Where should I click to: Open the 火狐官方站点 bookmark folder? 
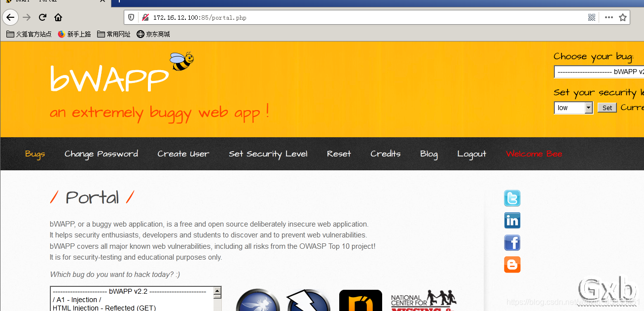tap(29, 34)
